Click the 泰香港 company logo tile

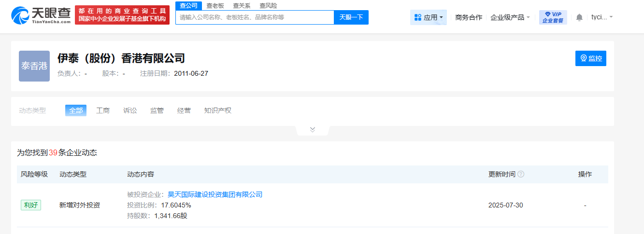(x=34, y=66)
